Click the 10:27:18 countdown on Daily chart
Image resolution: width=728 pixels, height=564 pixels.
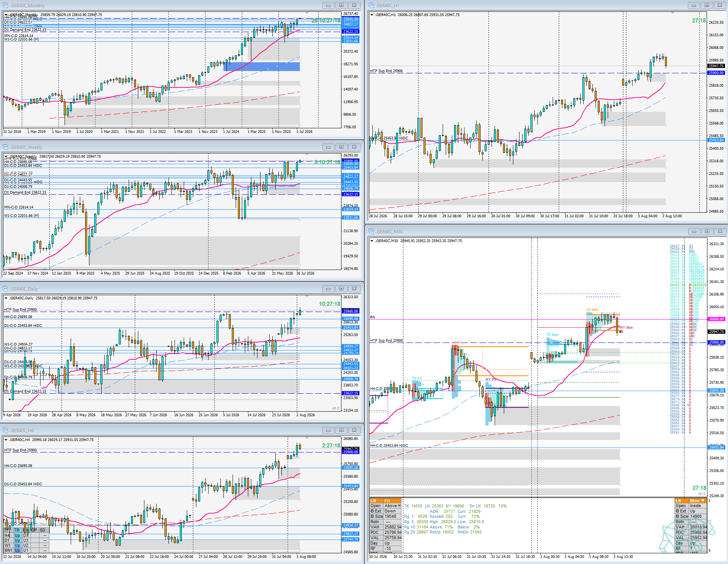point(330,304)
